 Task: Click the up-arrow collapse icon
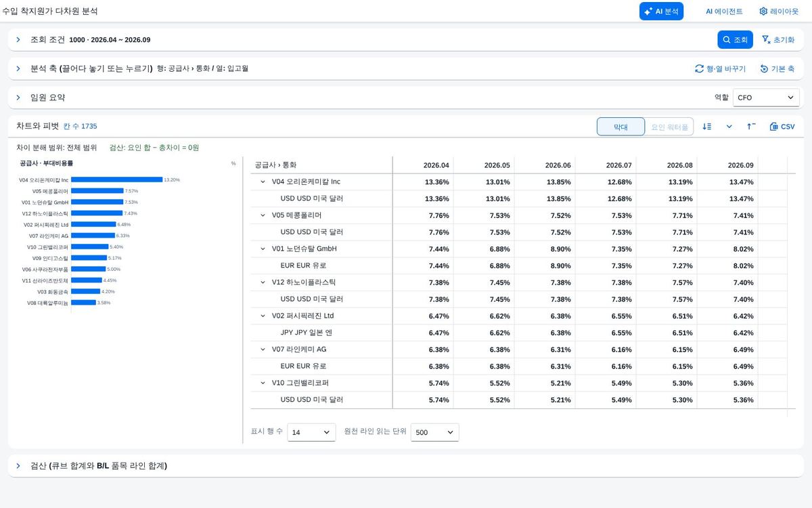(x=752, y=127)
